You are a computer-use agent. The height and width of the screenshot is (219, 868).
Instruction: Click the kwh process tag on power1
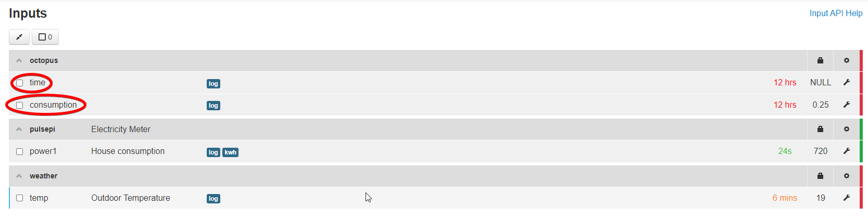(x=231, y=152)
